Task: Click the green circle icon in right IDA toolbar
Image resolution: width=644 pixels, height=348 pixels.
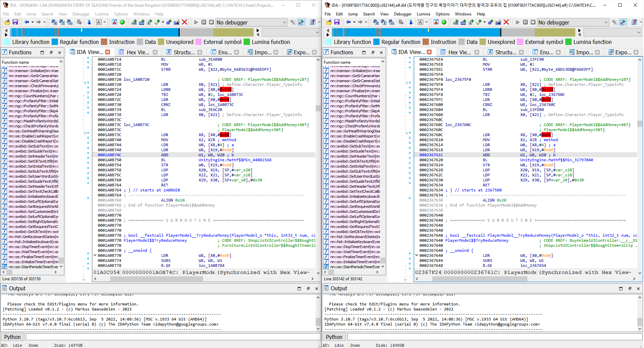Action: coord(444,22)
